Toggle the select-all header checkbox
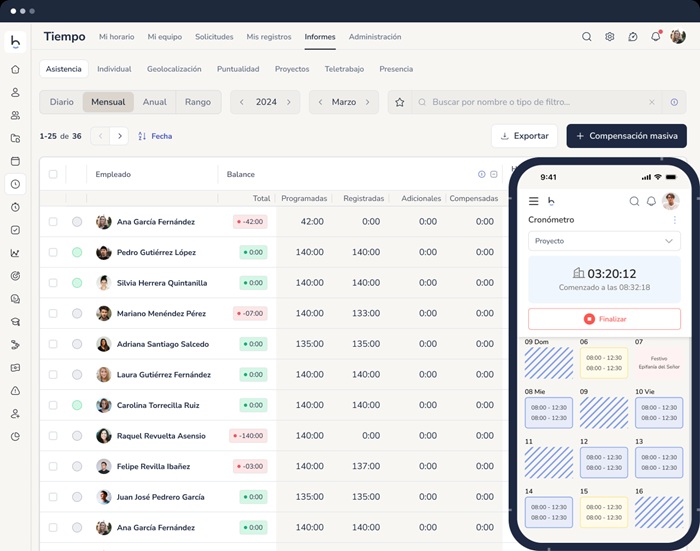700x551 pixels. pyautogui.click(x=53, y=174)
